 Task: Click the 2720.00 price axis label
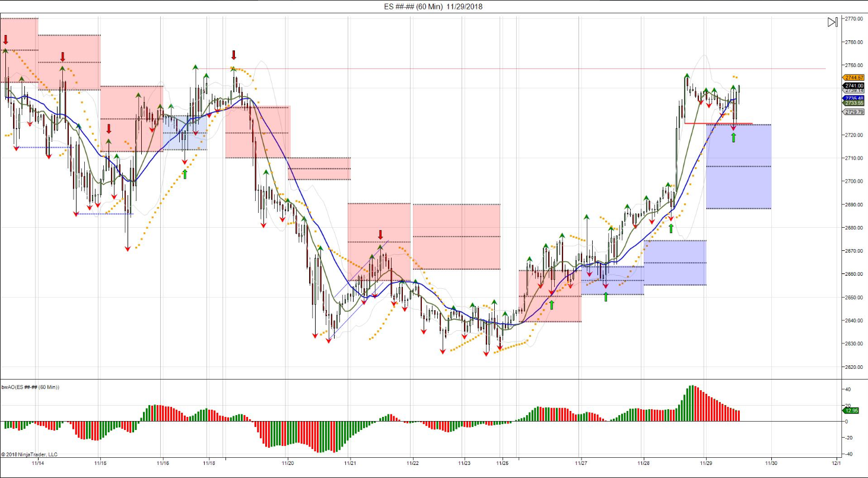coord(854,135)
